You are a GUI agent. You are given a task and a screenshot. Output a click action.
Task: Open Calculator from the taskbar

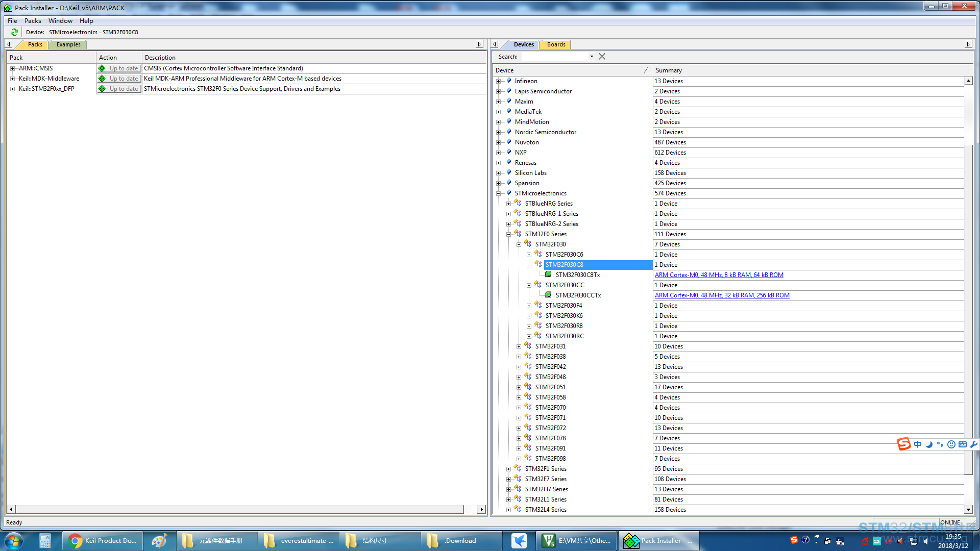[x=45, y=541]
